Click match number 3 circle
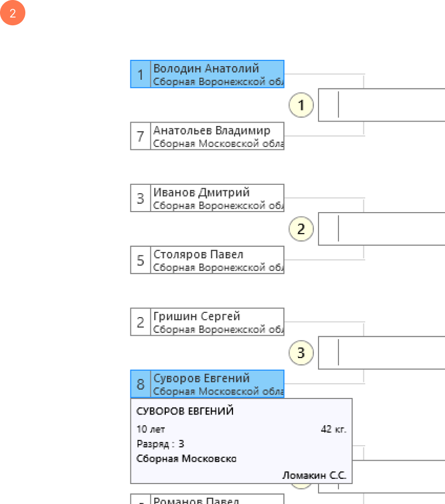Viewport: 445px width, 504px height. [x=301, y=353]
